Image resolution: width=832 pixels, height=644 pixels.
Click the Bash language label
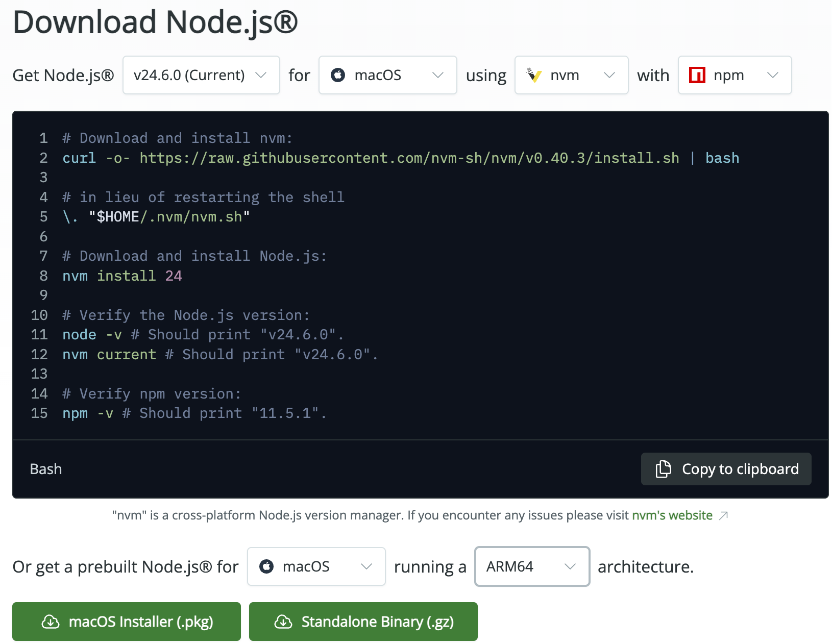click(46, 469)
